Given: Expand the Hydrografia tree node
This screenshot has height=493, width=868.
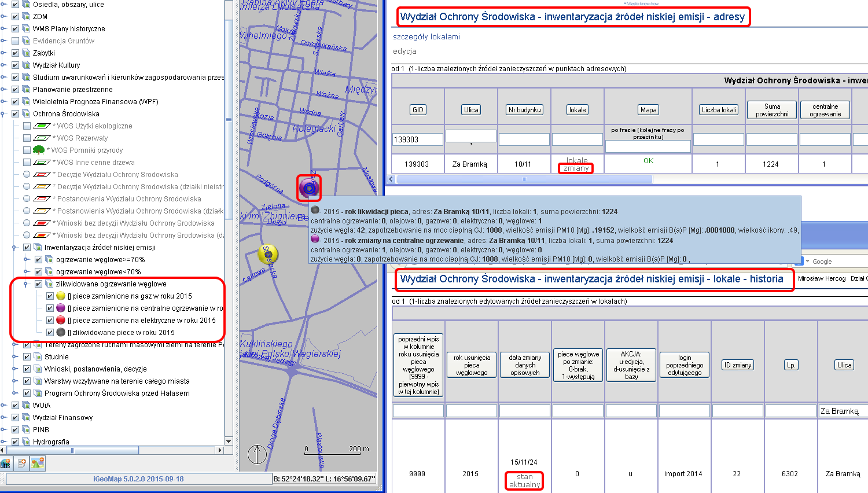Looking at the screenshot, I should pyautogui.click(x=3, y=442).
